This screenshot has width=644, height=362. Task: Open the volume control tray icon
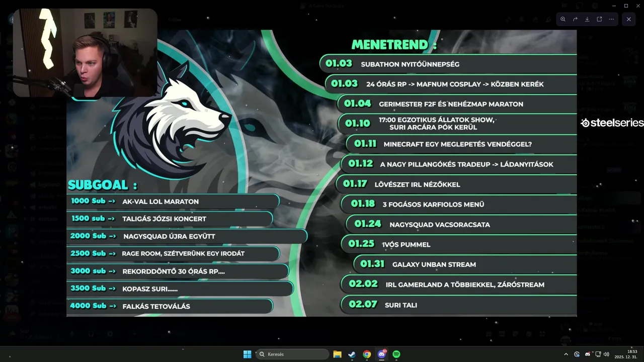point(606,354)
